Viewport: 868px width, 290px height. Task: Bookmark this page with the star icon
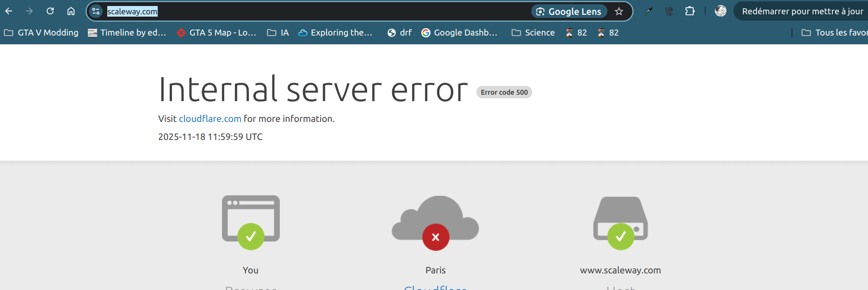click(619, 12)
